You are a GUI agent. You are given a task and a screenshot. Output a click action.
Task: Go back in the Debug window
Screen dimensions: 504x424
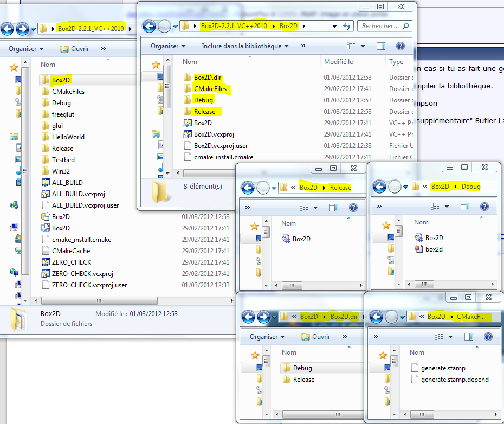(x=379, y=187)
